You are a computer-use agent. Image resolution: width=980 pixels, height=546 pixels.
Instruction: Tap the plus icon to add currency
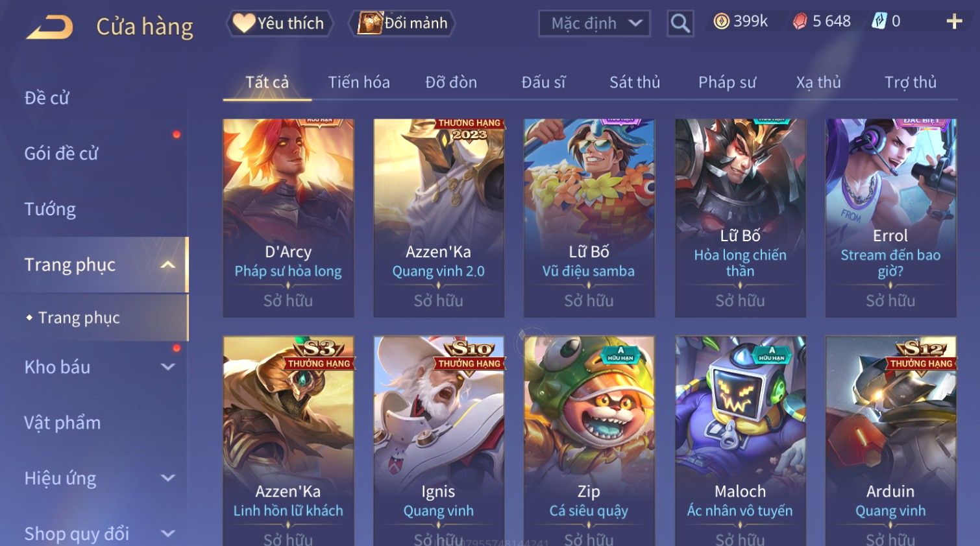(954, 21)
